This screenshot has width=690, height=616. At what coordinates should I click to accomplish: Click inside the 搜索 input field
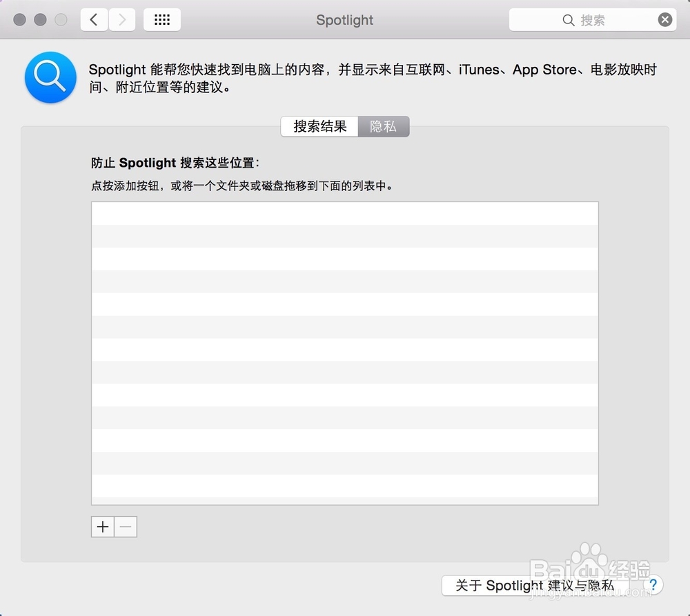coord(607,19)
